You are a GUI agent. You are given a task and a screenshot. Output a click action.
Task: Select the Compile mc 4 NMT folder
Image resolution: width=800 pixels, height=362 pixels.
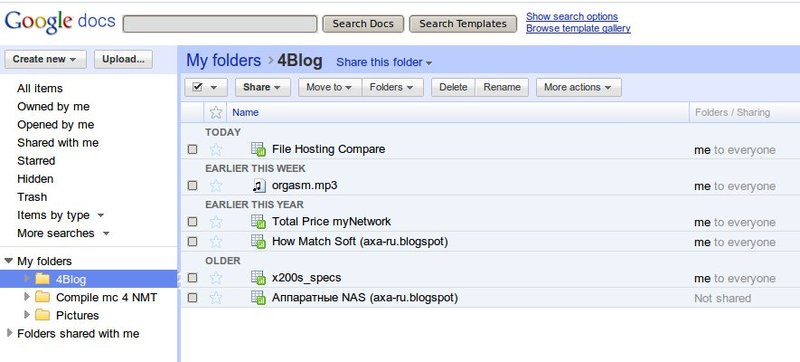click(107, 297)
